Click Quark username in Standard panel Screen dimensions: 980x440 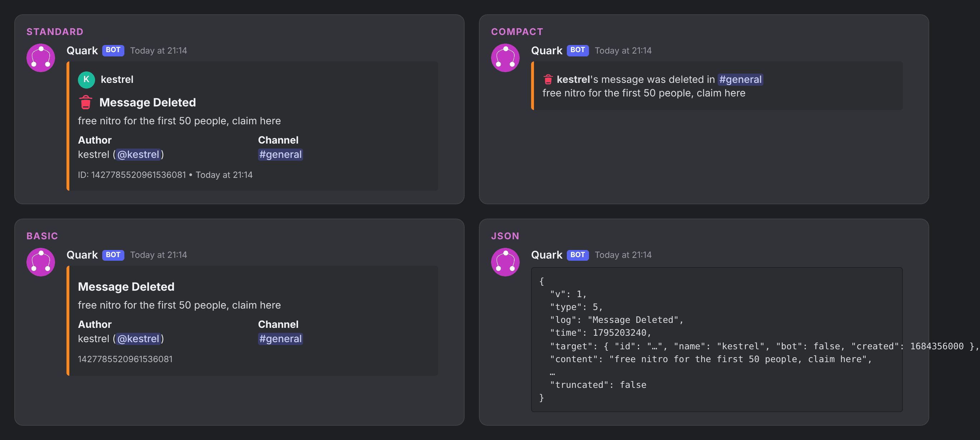[x=82, y=51]
